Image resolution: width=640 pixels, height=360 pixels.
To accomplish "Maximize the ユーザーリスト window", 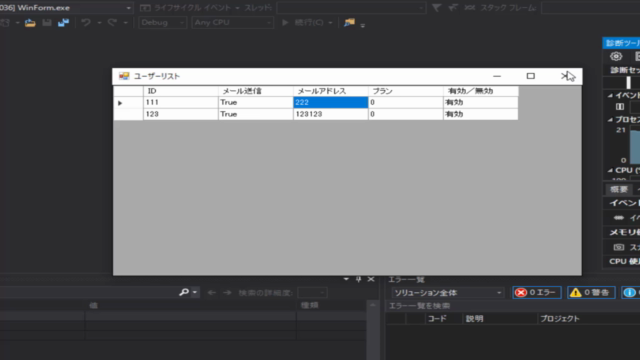I will click(531, 76).
